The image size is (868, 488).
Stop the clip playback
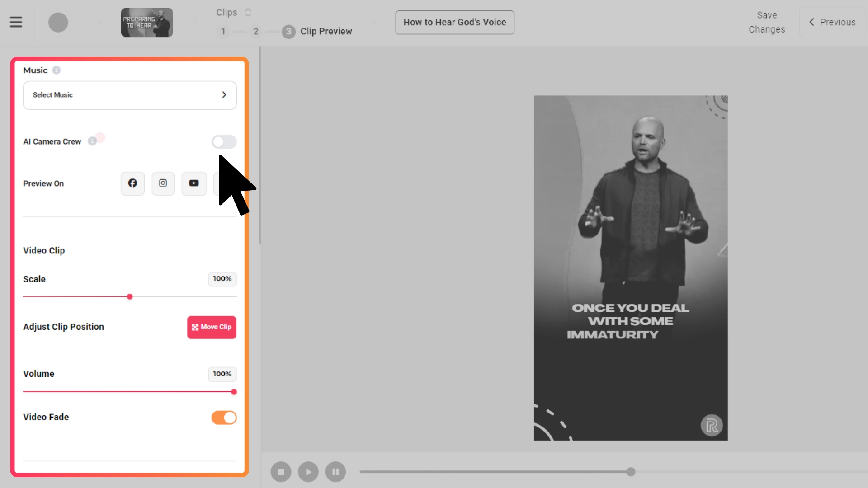pos(281,472)
